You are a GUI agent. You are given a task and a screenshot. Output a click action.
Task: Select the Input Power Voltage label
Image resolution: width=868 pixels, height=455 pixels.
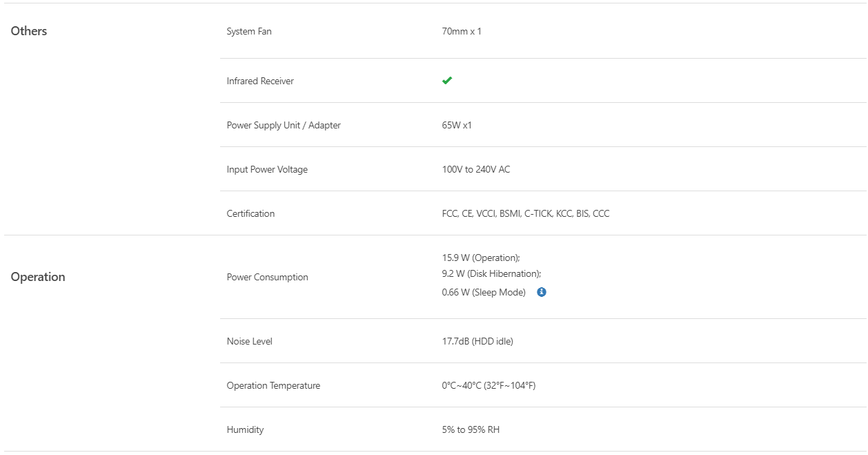(267, 169)
